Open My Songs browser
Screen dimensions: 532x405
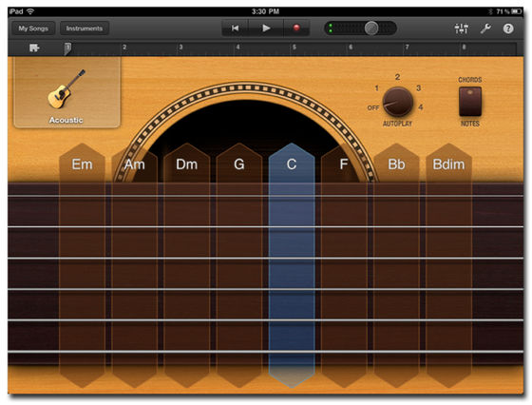click(33, 29)
